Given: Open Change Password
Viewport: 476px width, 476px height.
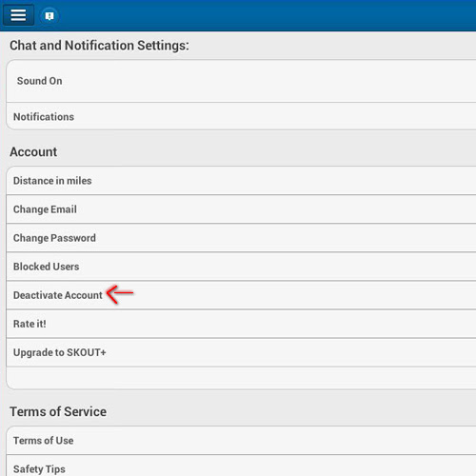Looking at the screenshot, I should pyautogui.click(x=241, y=238).
